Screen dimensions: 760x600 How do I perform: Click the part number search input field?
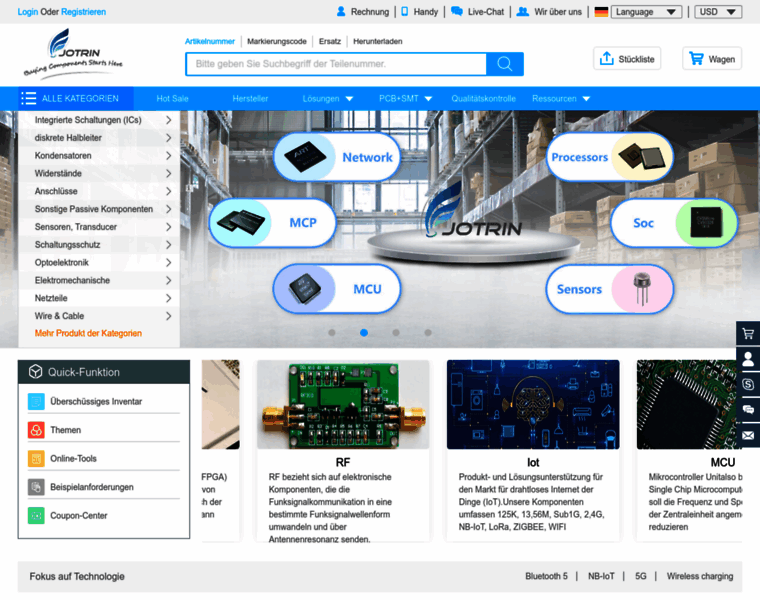336,64
